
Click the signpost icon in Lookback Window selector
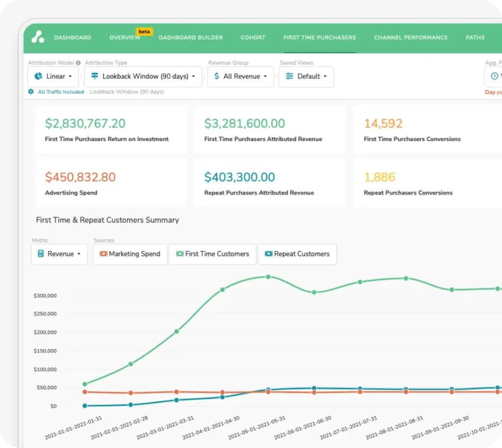[x=95, y=76]
